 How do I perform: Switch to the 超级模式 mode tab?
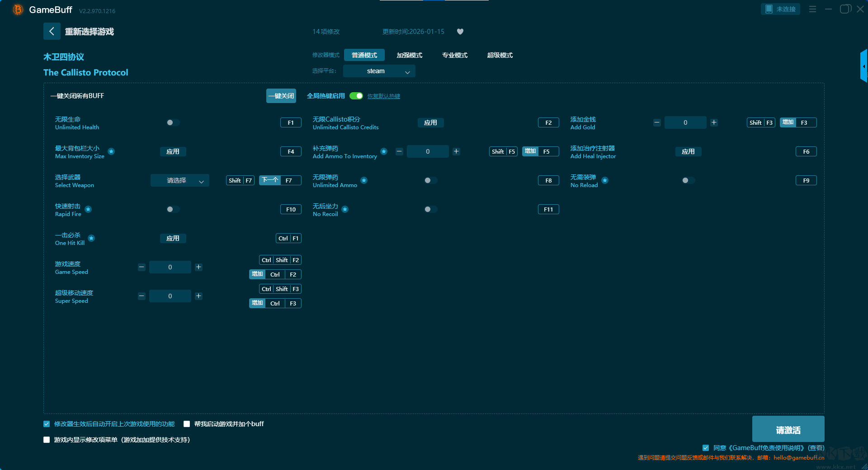point(500,55)
